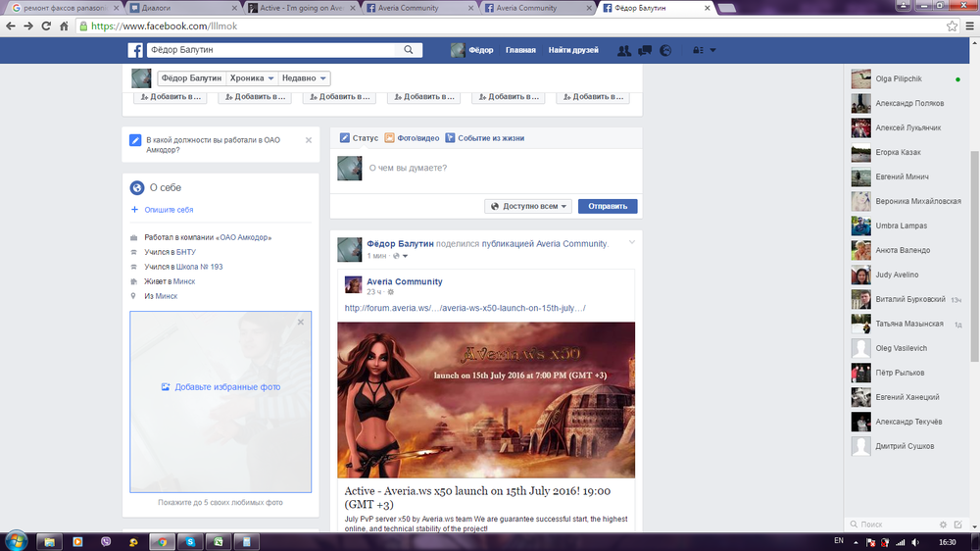Select the Событие из жизни tab

click(484, 138)
